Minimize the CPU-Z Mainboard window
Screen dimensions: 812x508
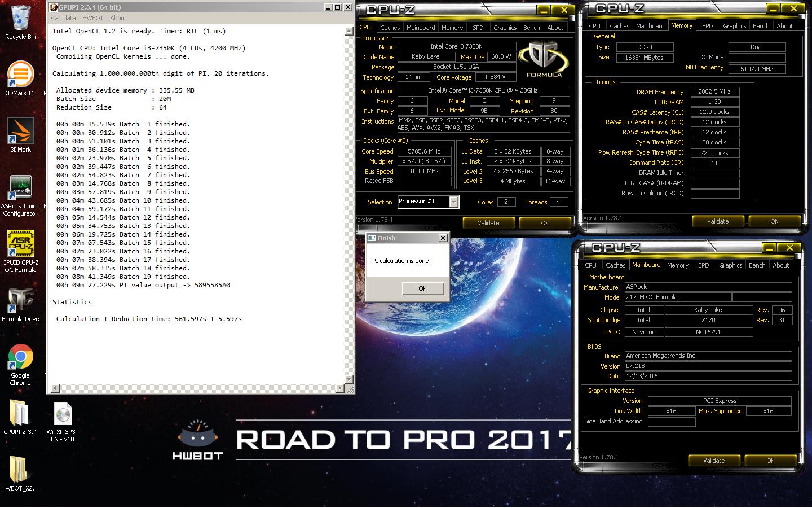coord(769,248)
